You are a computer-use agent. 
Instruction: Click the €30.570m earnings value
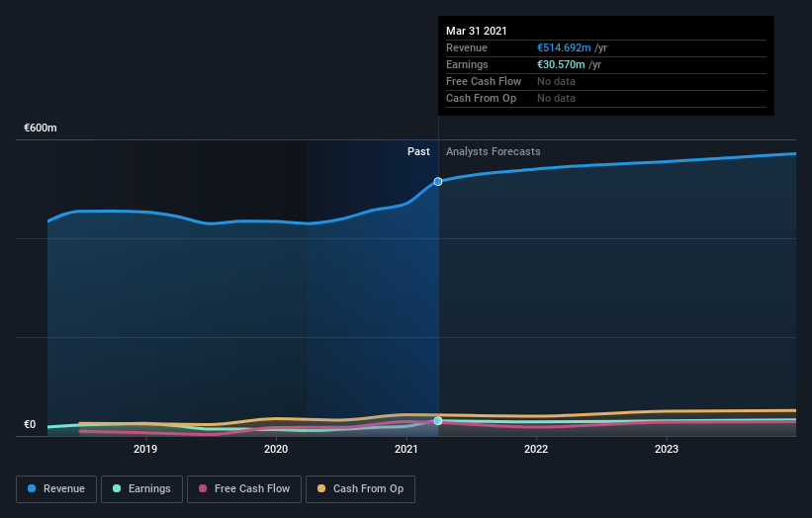(x=561, y=64)
